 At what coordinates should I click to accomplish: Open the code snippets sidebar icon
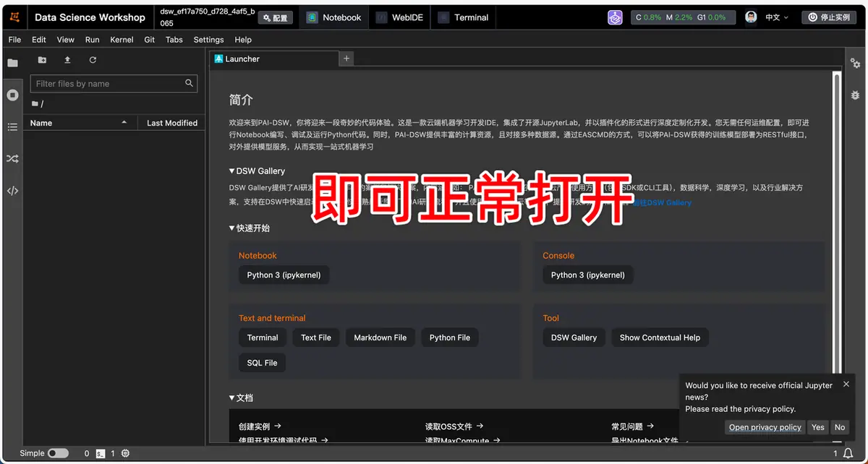pos(12,191)
